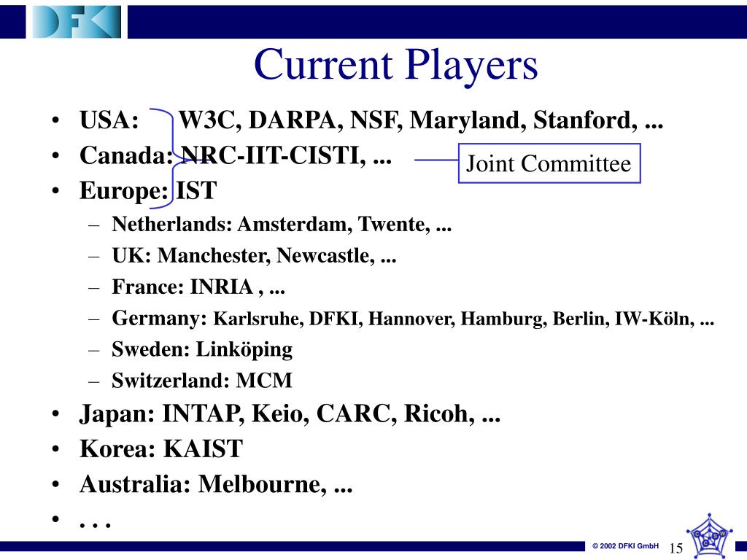Click the "Joint Committee" box
Viewport: 747px width, 560px height.
(549, 163)
